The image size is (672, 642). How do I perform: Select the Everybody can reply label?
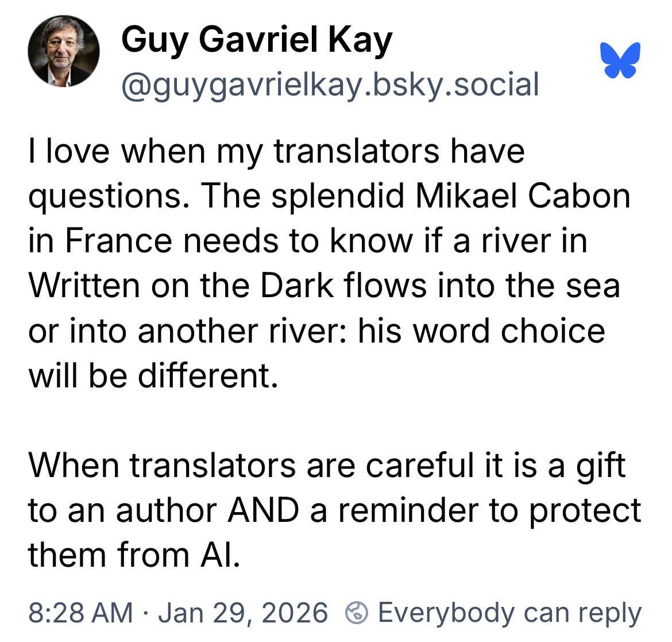tap(509, 613)
